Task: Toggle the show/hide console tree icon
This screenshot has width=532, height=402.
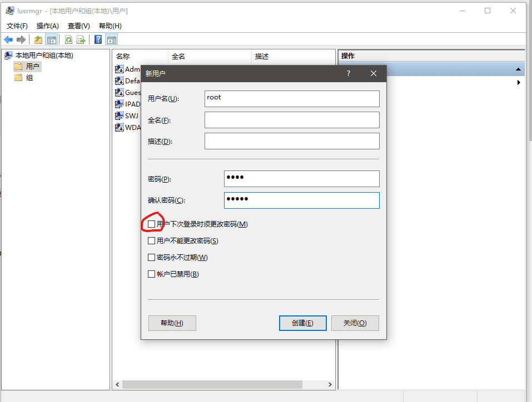Action: (x=52, y=39)
